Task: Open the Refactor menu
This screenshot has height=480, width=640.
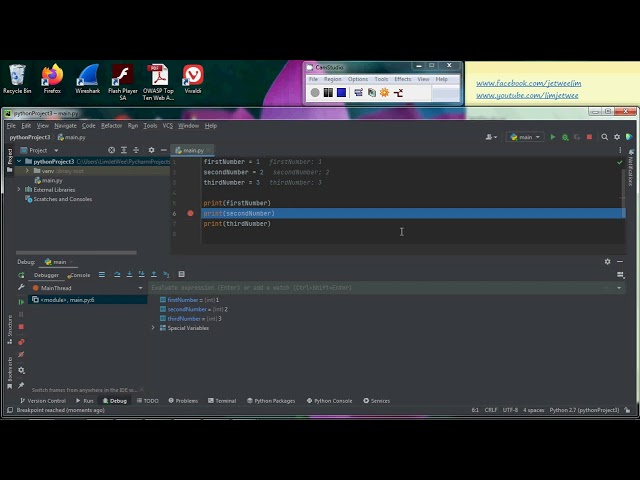Action: 111,126
